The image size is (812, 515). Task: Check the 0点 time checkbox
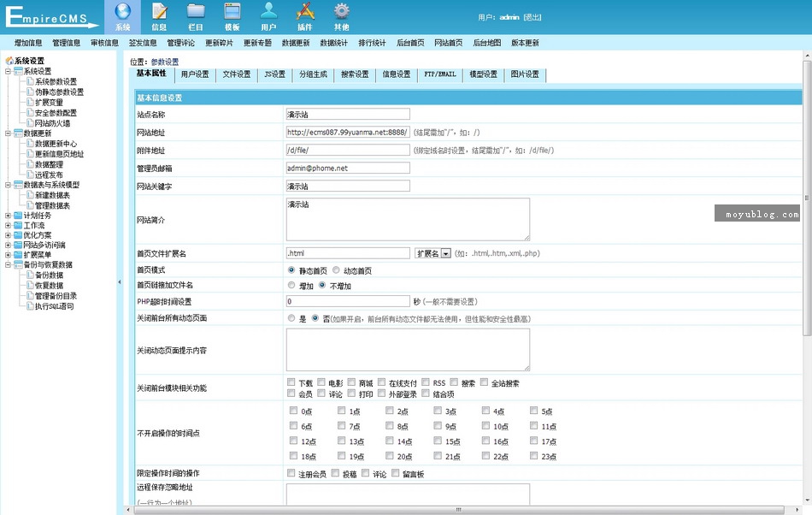pos(294,411)
